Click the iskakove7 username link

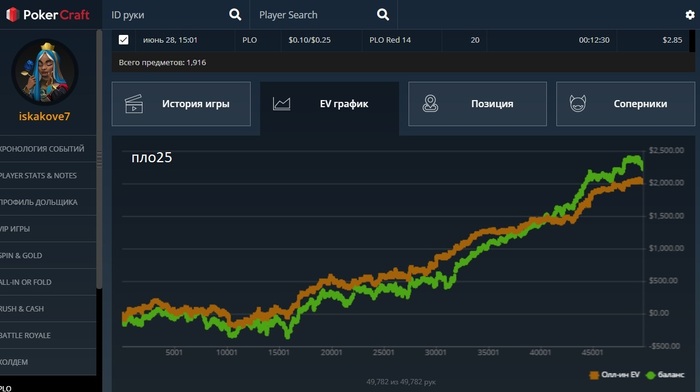pyautogui.click(x=44, y=117)
